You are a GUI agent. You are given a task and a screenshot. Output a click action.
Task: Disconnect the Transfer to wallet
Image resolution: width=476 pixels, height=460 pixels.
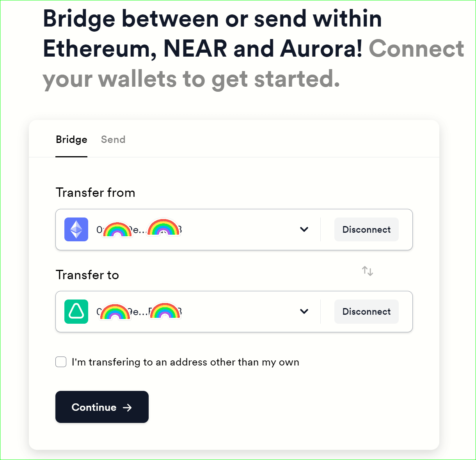click(366, 312)
